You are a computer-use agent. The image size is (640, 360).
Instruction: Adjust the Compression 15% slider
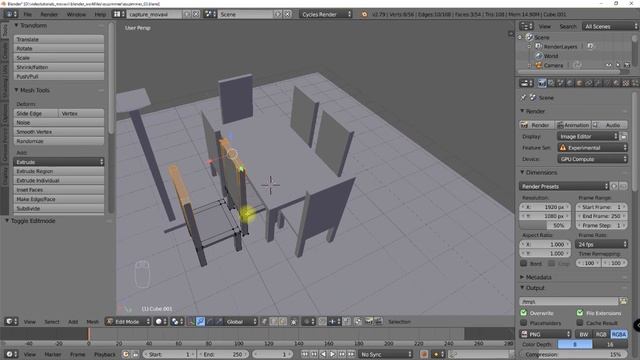(x=573, y=354)
